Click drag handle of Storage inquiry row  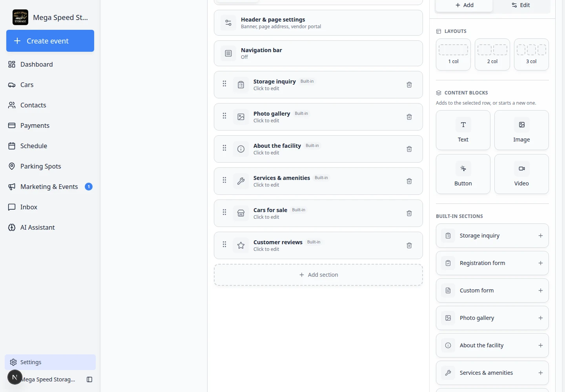tap(224, 83)
